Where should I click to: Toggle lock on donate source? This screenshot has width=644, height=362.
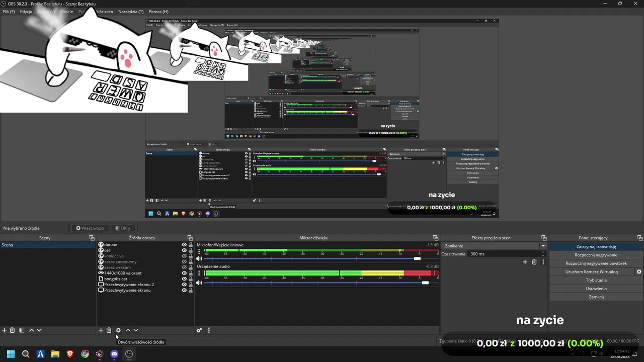click(x=191, y=245)
